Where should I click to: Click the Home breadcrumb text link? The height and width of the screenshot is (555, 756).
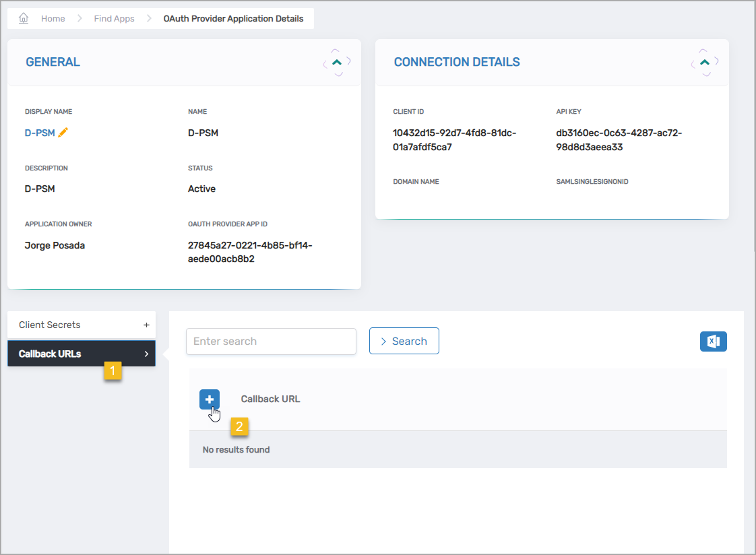[x=53, y=18]
